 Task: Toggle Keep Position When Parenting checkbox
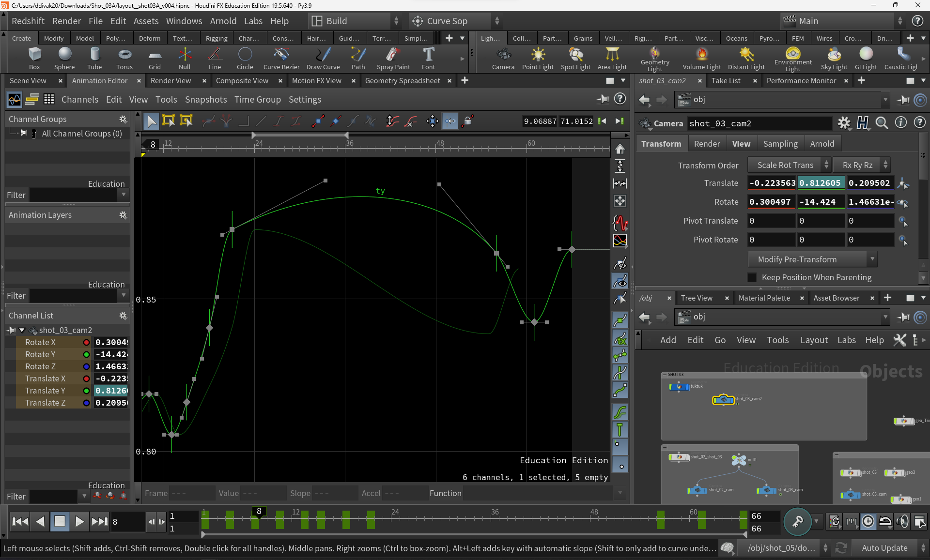click(752, 277)
